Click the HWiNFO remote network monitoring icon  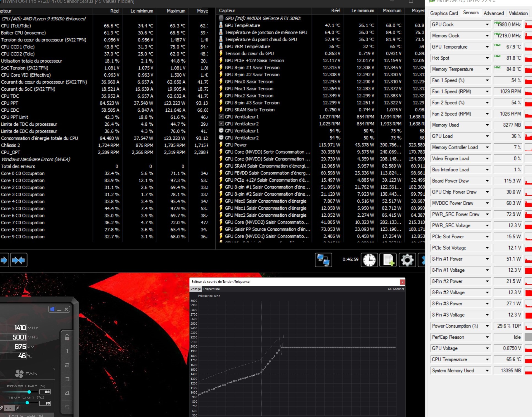(x=323, y=260)
